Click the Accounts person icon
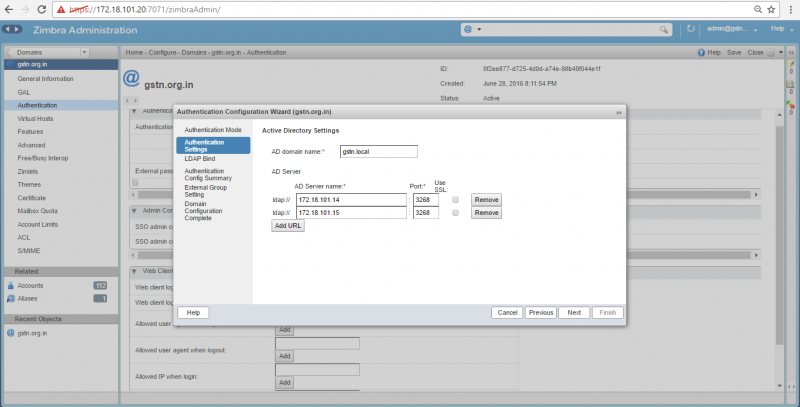Image resolution: width=800 pixels, height=407 pixels. 11,286
